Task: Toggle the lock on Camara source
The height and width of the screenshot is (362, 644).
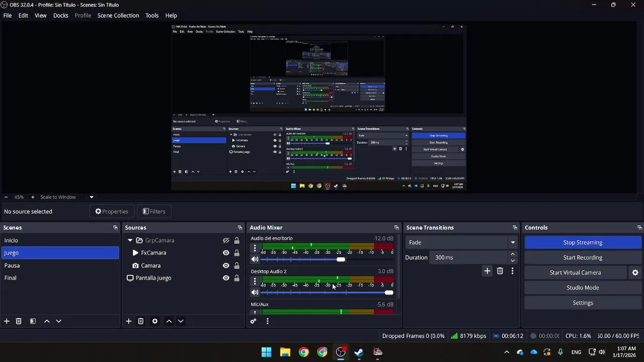Action: [x=236, y=265]
